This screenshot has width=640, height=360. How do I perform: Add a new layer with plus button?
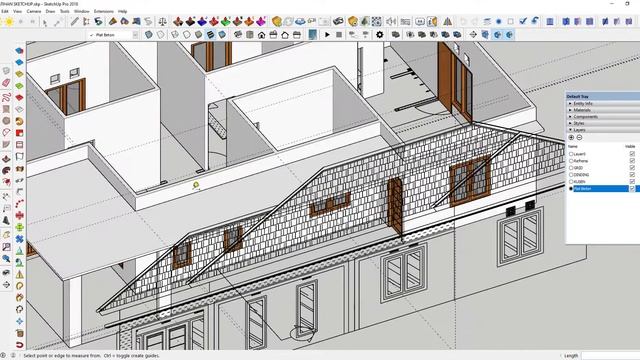571,138
